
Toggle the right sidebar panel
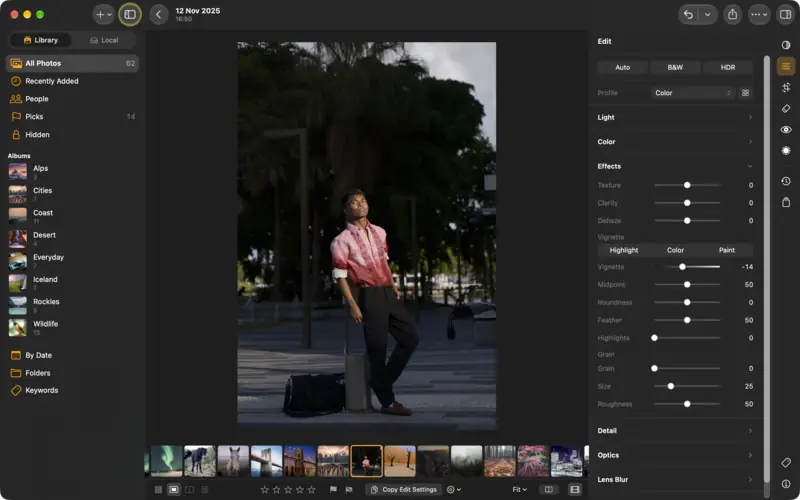[785, 14]
